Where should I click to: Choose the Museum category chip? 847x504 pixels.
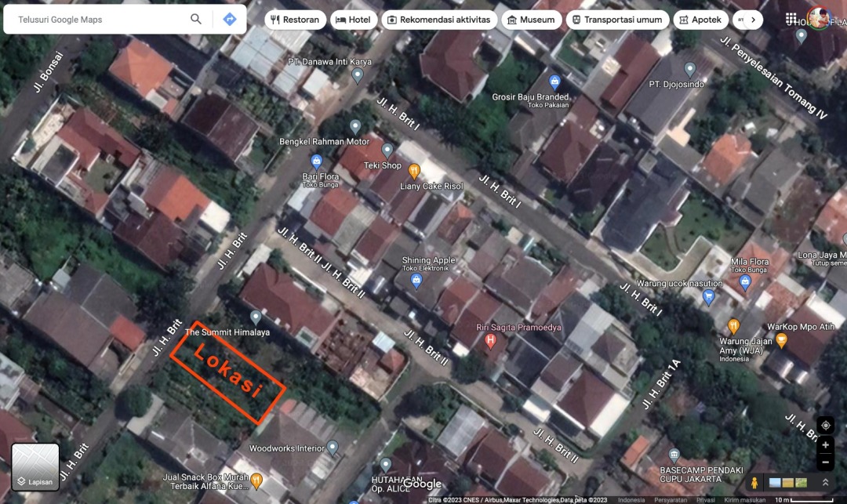(530, 20)
